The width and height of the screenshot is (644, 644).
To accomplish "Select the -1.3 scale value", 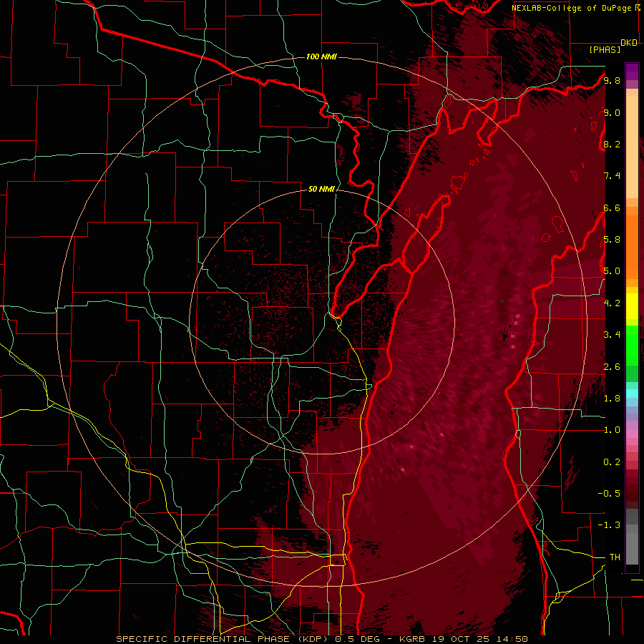I will [609, 525].
